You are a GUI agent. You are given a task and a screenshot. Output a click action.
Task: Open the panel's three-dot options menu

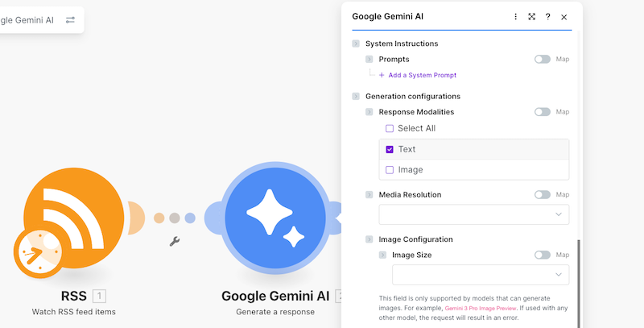[515, 17]
